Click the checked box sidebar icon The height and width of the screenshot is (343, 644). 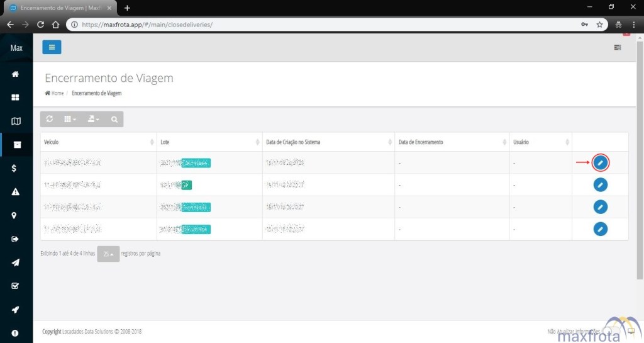(x=16, y=286)
